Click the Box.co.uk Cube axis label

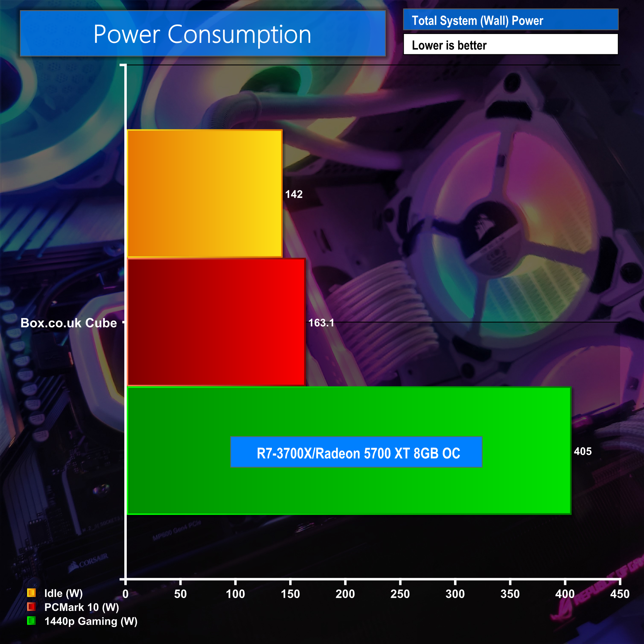click(x=69, y=323)
